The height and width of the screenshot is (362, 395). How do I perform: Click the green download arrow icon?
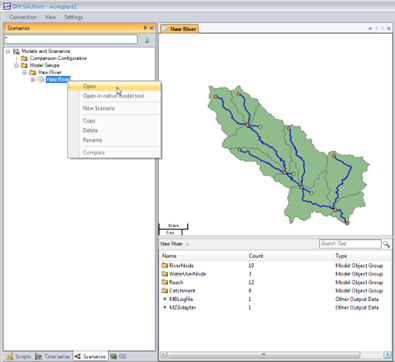[147, 40]
